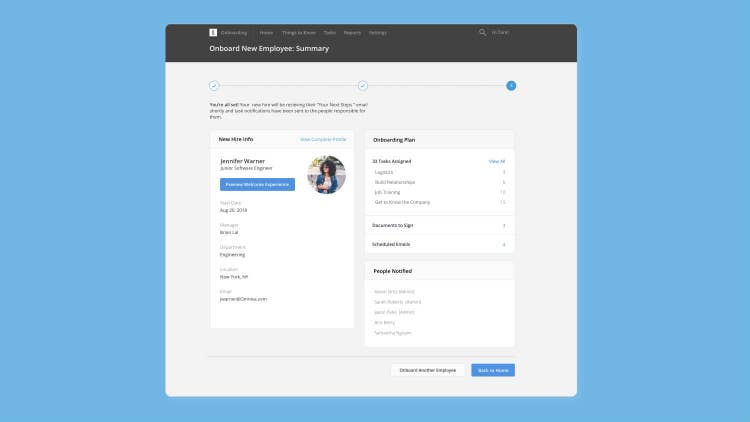Open the search magnifier icon

click(482, 32)
